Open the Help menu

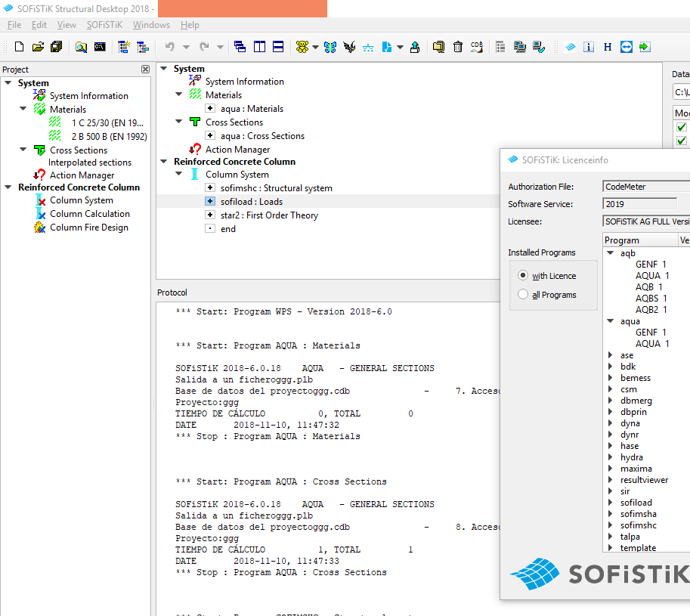(190, 25)
